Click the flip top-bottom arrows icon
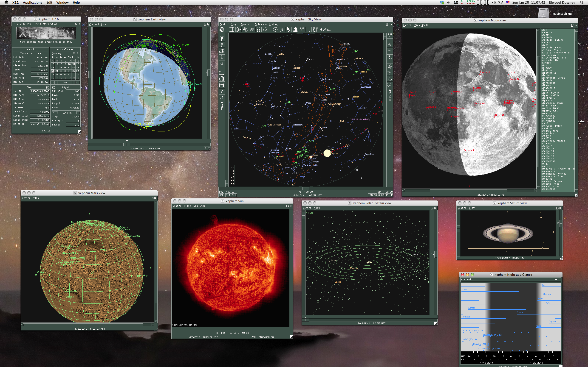 [x=222, y=97]
